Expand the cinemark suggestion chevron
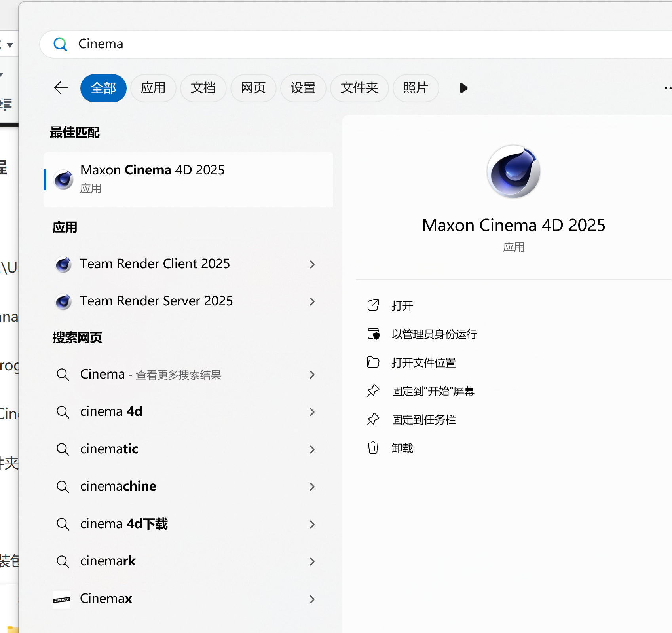The width and height of the screenshot is (672, 633). 312,561
